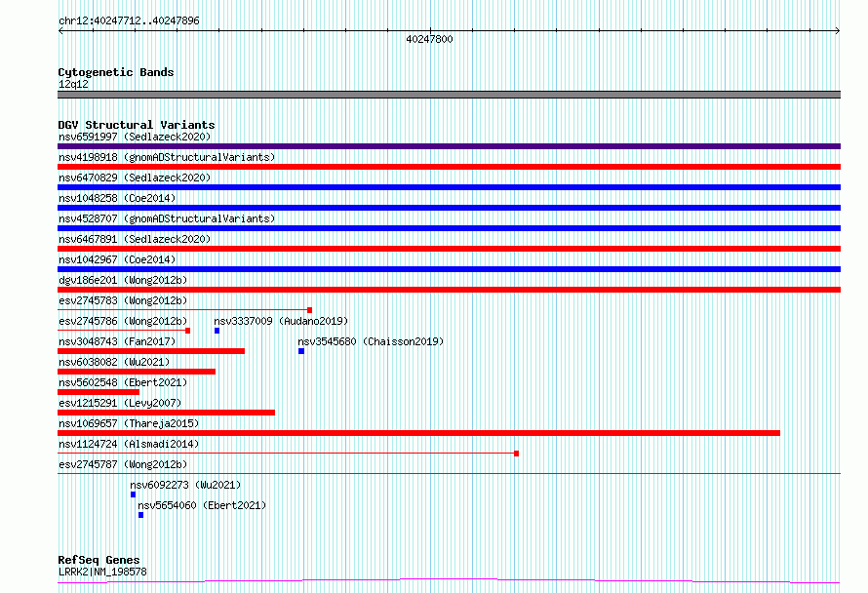Click the nsv1048258 Coe2014 blue bar
Screen dimensions: 868x593
pos(449,208)
